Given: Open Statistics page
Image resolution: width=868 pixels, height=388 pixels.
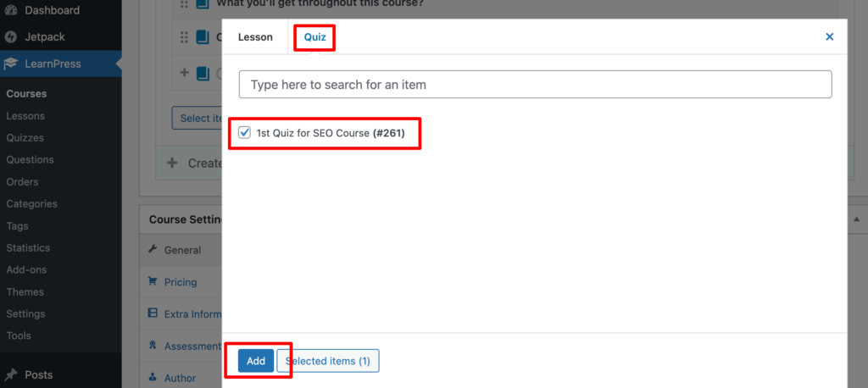Looking at the screenshot, I should 28,248.
